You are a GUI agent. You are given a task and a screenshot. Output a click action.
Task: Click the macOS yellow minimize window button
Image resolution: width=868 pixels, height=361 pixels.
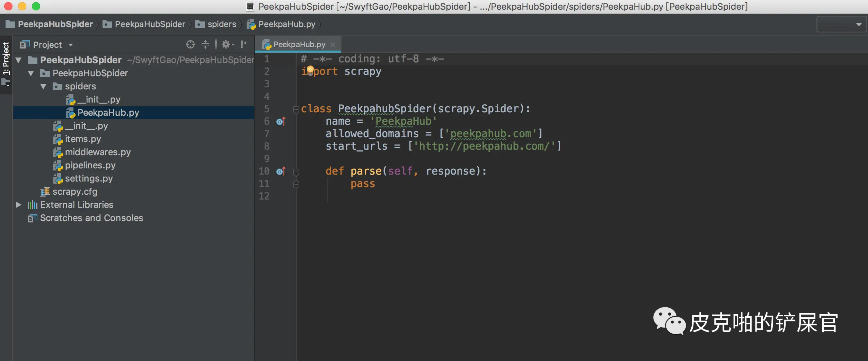click(x=22, y=6)
